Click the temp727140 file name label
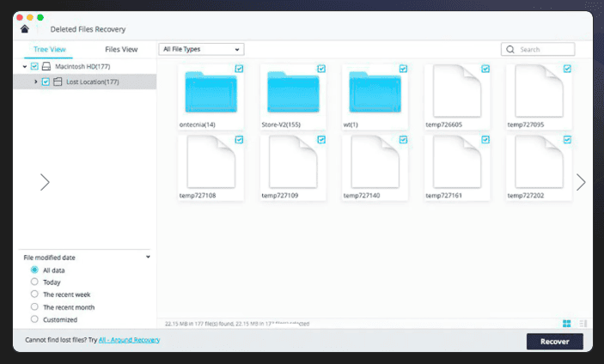 click(362, 196)
